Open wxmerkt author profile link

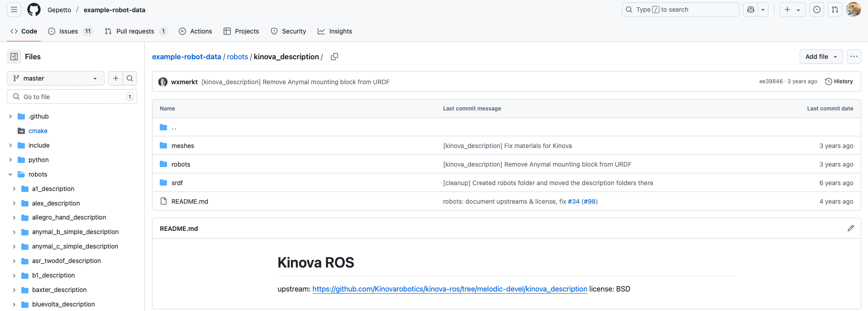coord(184,82)
